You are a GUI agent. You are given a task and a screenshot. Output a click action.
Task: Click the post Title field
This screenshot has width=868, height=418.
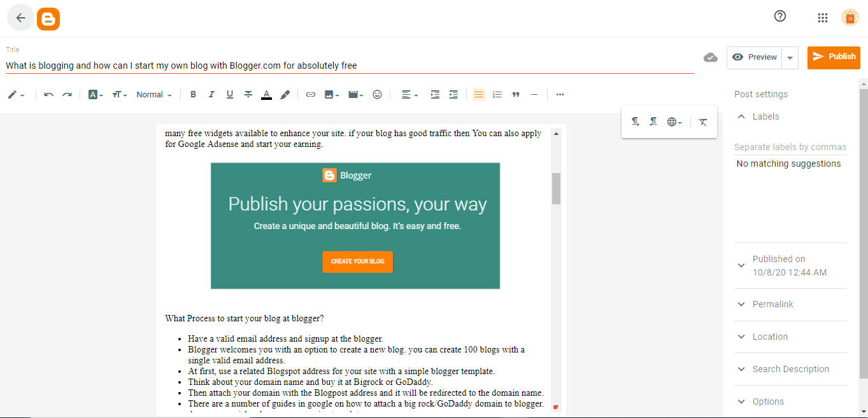click(350, 66)
